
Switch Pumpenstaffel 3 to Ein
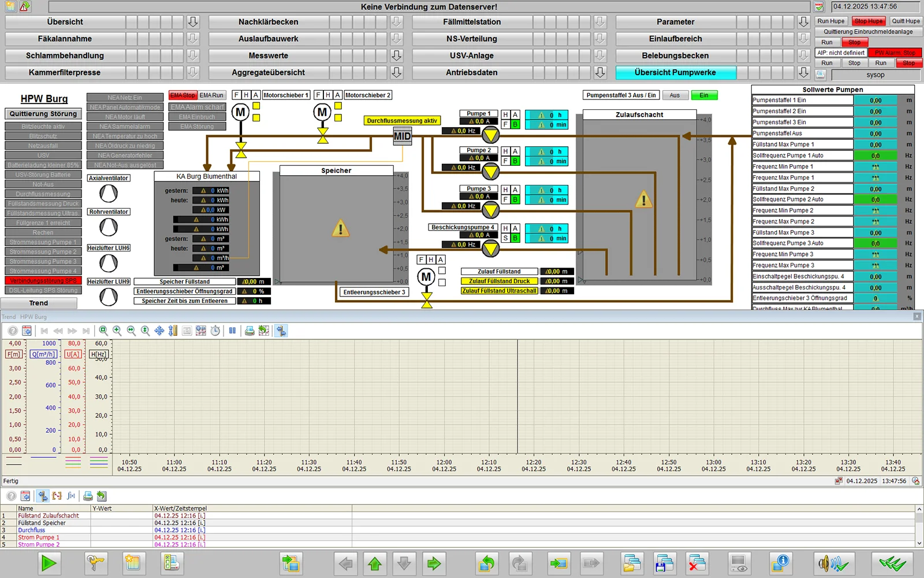pyautogui.click(x=704, y=95)
